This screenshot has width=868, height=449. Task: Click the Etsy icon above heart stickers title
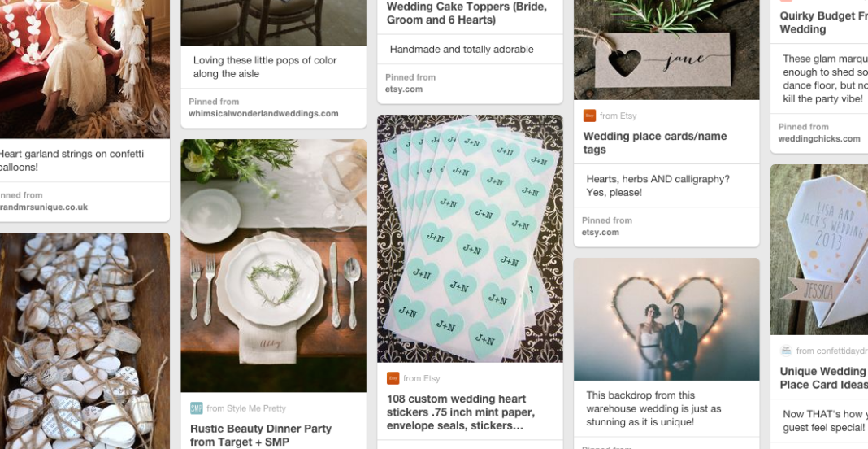coord(393,378)
